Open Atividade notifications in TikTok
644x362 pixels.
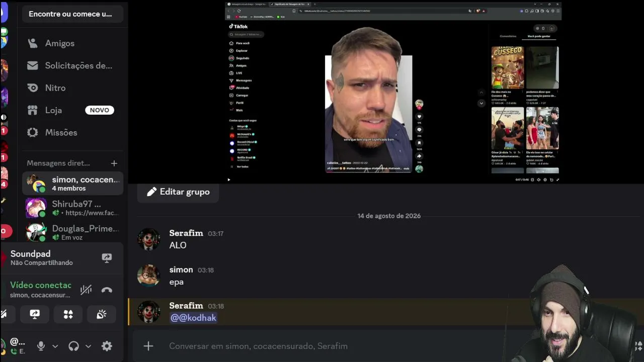click(239, 88)
